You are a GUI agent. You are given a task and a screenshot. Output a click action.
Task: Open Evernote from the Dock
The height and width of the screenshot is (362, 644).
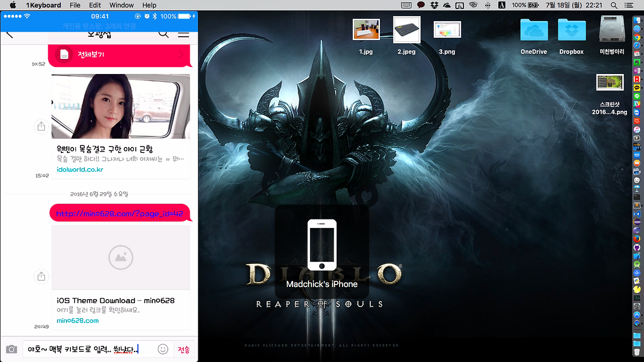click(x=636, y=62)
